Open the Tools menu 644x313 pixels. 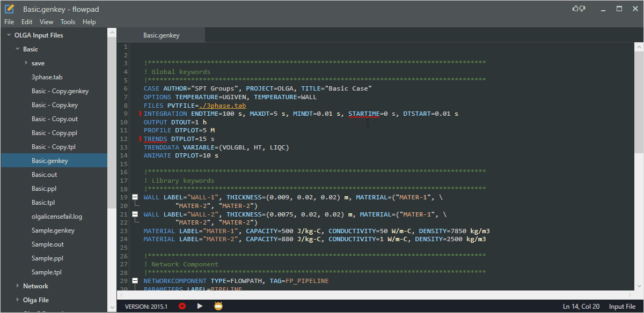(68, 22)
